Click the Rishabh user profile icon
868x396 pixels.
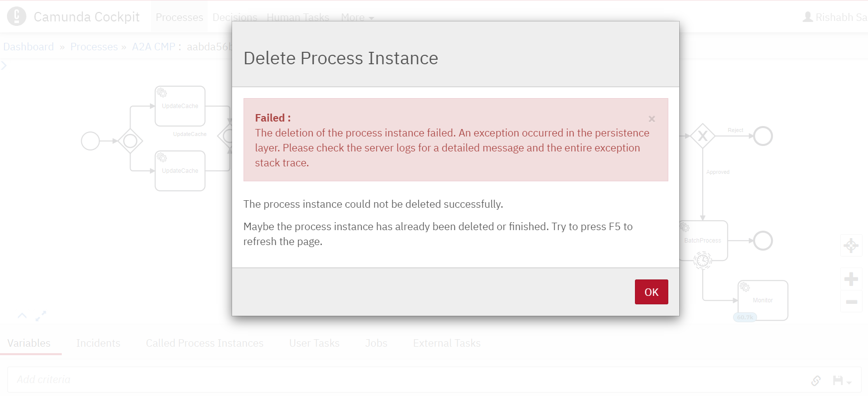coord(807,17)
